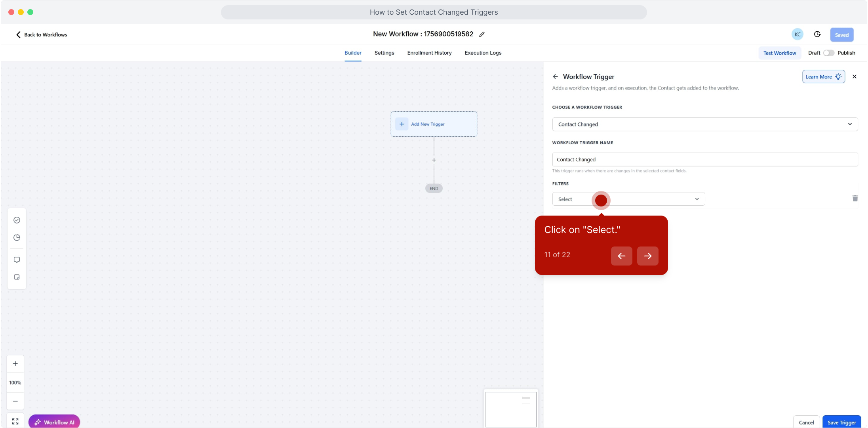The image size is (868, 428).
Task: Click the pencil icon to rename workflow
Action: (482, 34)
